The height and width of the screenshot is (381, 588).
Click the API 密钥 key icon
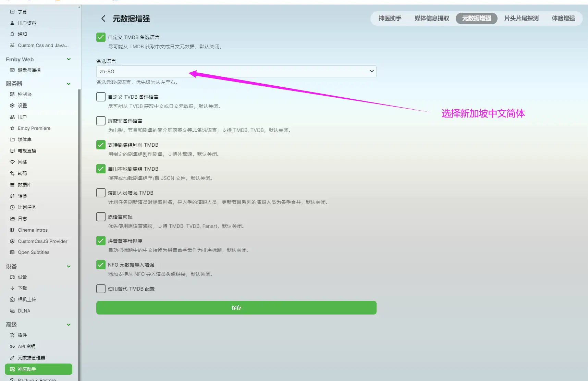tap(12, 346)
